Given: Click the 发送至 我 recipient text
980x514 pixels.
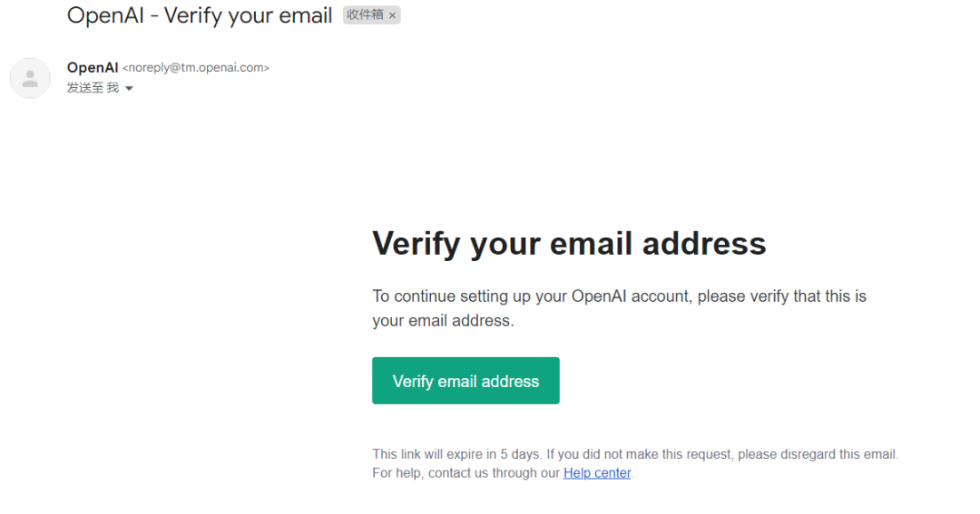Looking at the screenshot, I should point(93,88).
